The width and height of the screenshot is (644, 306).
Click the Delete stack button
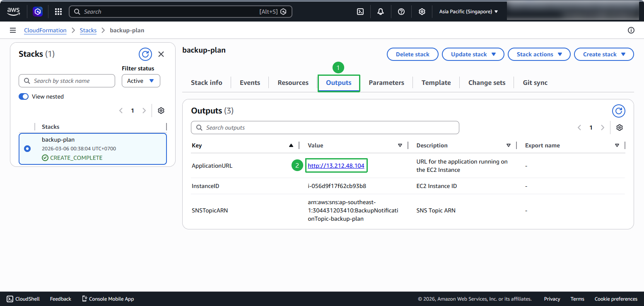[412, 54]
